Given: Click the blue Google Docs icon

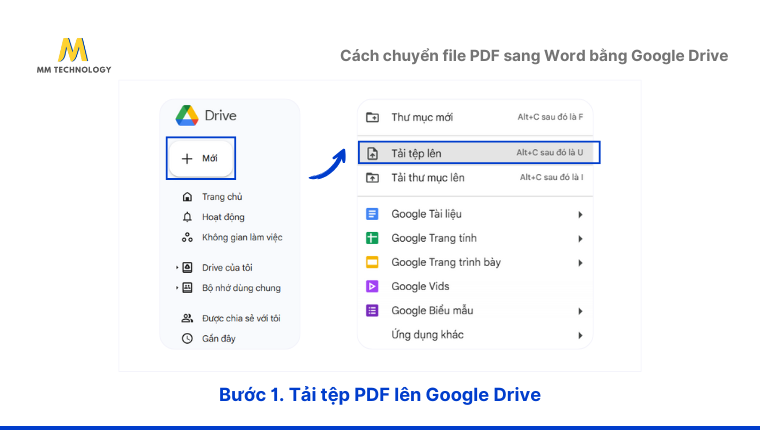Looking at the screenshot, I should [x=372, y=214].
